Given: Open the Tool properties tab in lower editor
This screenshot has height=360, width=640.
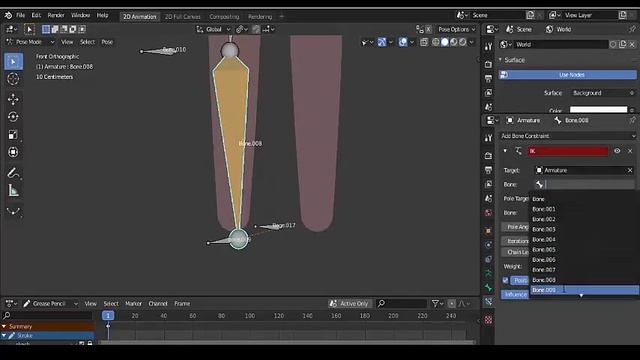Looking at the screenshot, I should pyautogui.click(x=489, y=138).
